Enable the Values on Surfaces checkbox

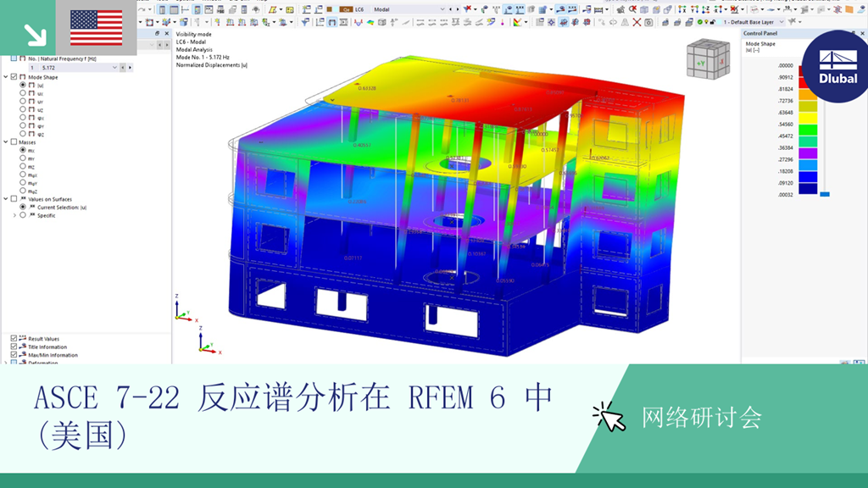pyautogui.click(x=14, y=198)
